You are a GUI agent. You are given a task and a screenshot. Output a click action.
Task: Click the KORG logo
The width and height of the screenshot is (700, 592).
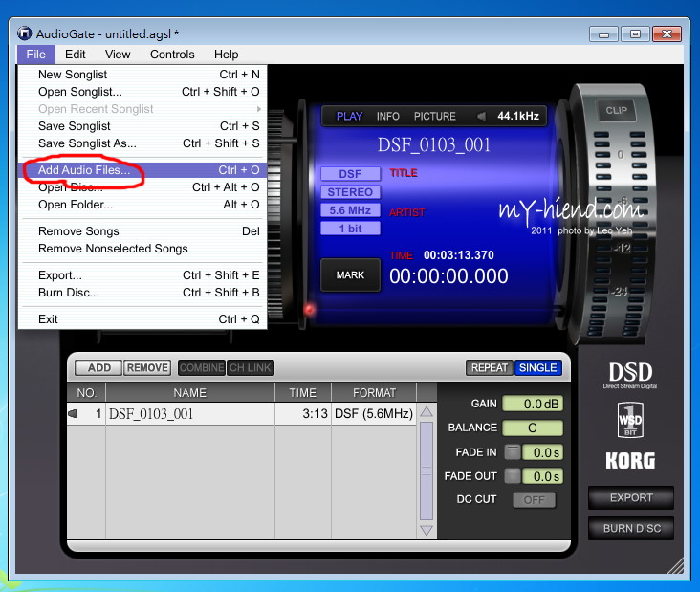(630, 461)
